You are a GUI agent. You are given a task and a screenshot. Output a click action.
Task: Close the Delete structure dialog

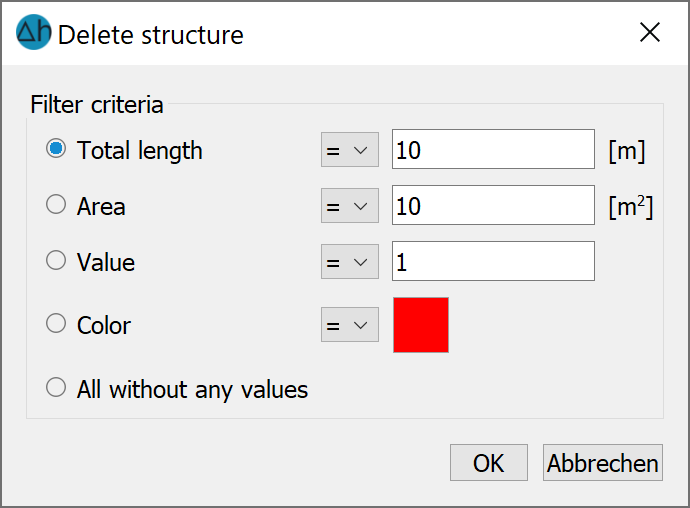point(650,33)
